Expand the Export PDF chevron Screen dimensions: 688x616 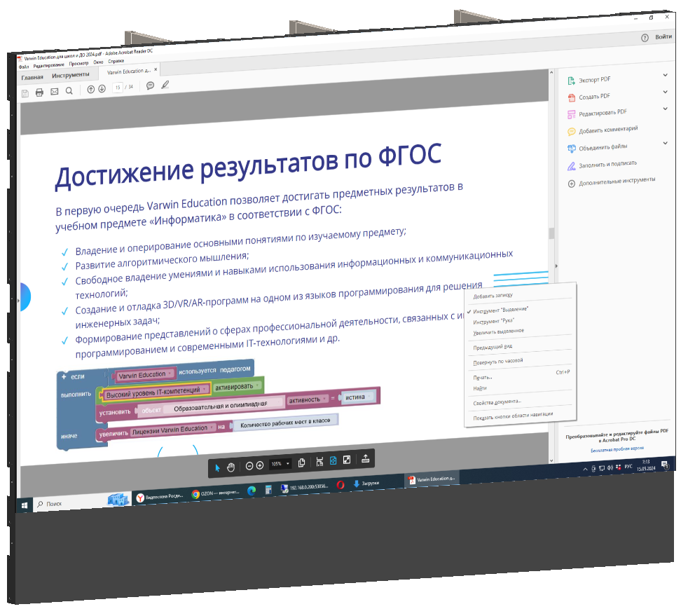tap(665, 75)
